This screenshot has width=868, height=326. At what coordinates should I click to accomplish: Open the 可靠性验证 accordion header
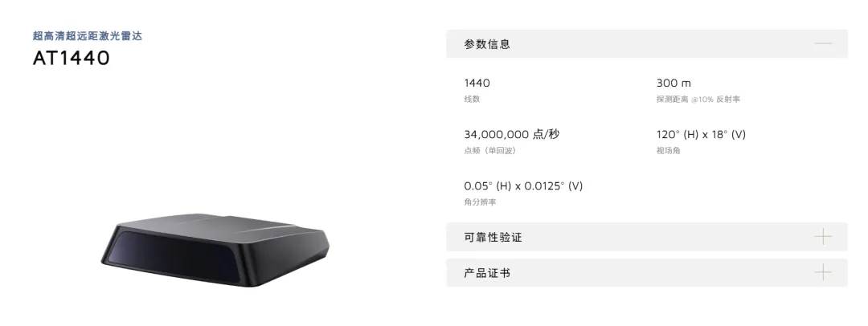click(646, 237)
